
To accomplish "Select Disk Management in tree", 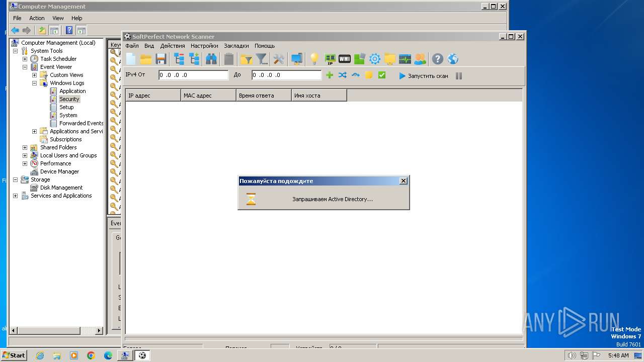I will pos(61,188).
